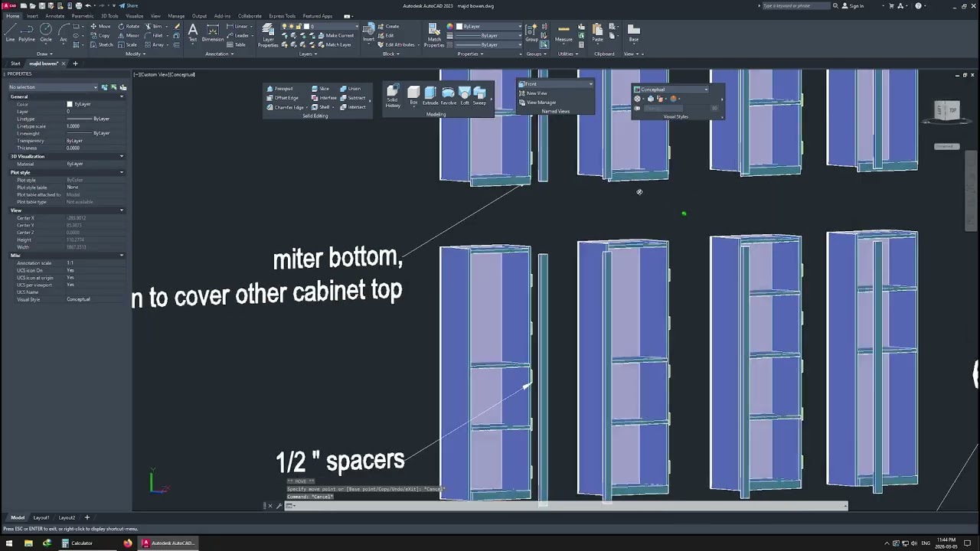980x551 pixels.
Task: Click the ViewCube in the viewport
Action: [947, 111]
